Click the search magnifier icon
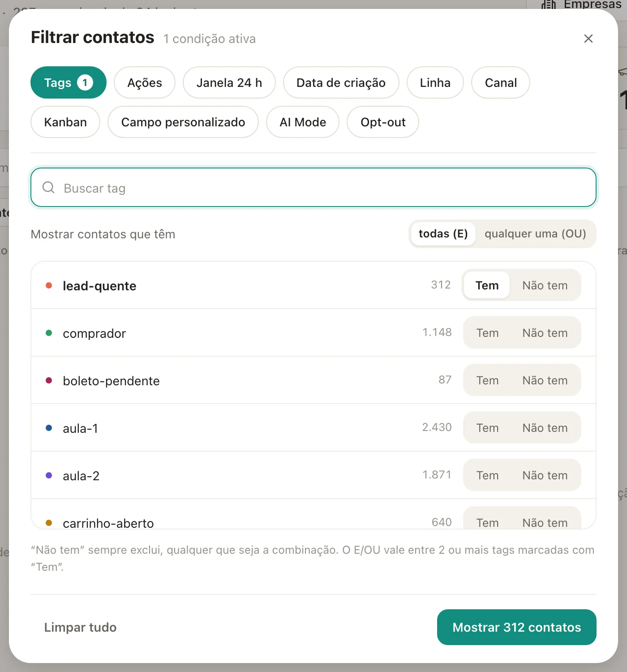 (x=48, y=187)
